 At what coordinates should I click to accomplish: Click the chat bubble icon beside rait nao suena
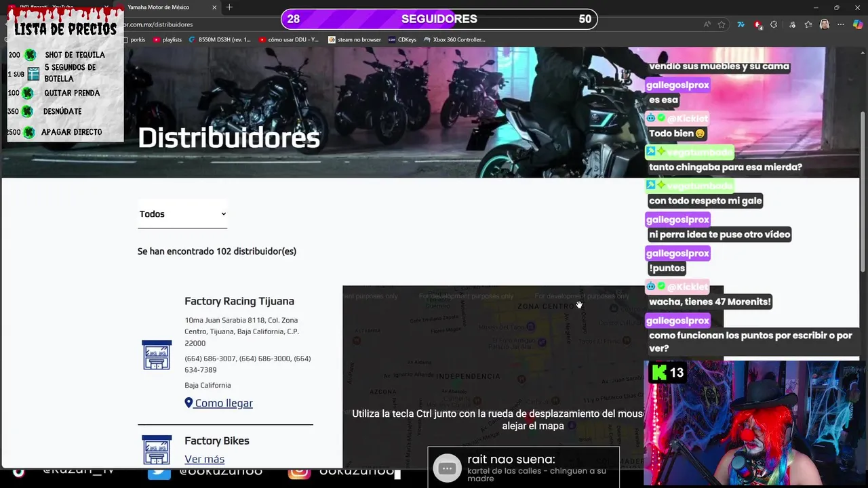pos(447,468)
